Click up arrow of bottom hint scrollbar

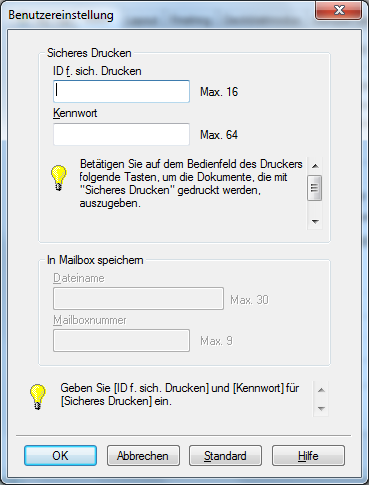321,390
